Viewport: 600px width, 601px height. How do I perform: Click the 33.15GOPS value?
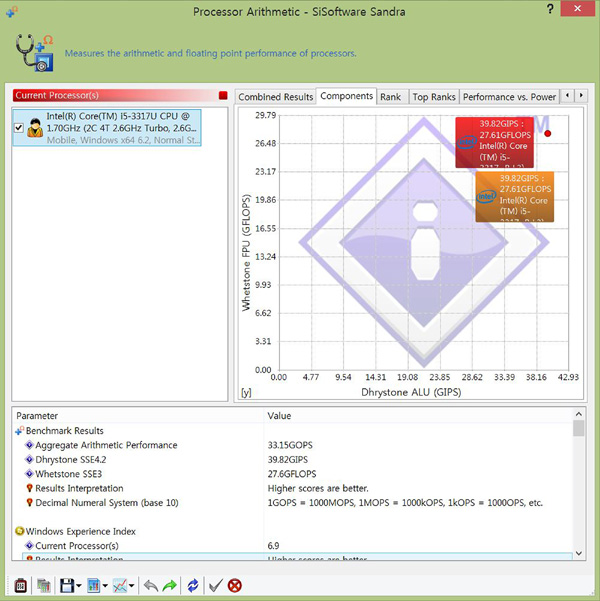coord(290,445)
